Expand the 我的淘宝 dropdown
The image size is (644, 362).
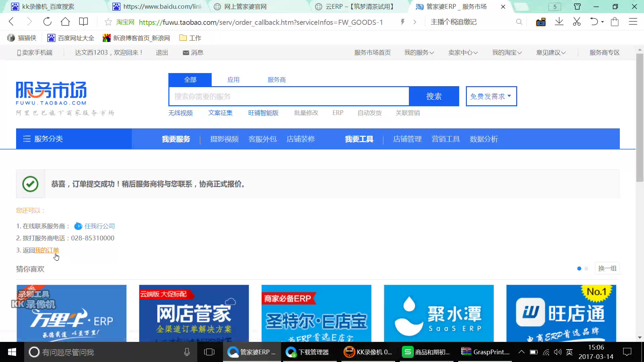(x=507, y=53)
